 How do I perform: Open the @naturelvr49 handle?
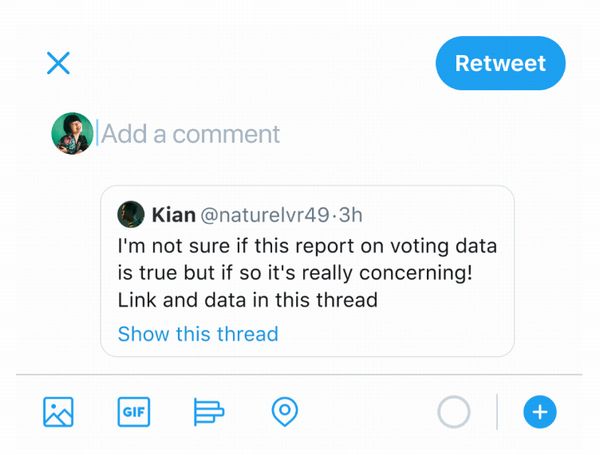coord(264,215)
